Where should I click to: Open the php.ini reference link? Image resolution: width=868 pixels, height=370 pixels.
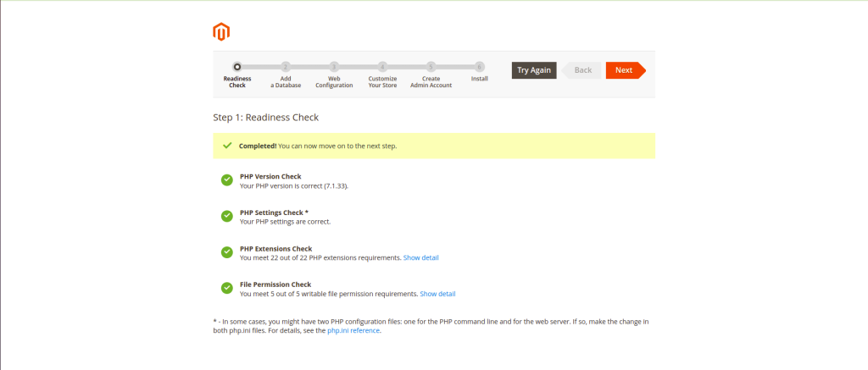click(353, 331)
